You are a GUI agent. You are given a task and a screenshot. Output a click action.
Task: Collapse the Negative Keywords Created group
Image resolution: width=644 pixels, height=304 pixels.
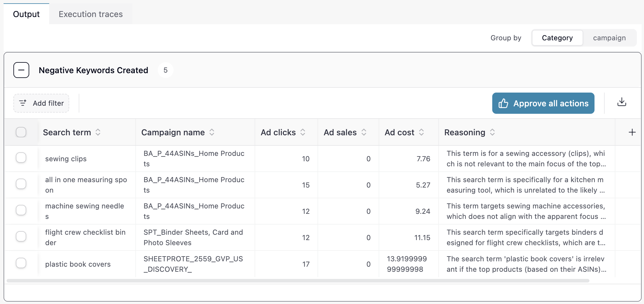(21, 70)
